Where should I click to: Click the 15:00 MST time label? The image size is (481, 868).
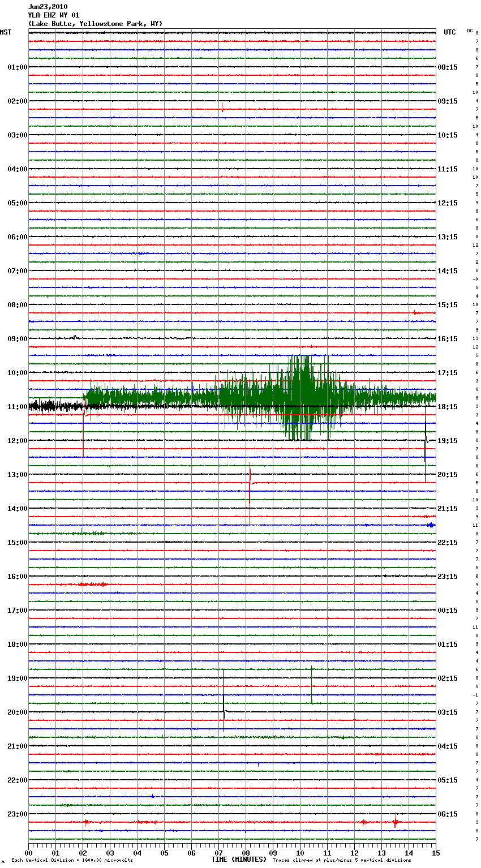[18, 543]
